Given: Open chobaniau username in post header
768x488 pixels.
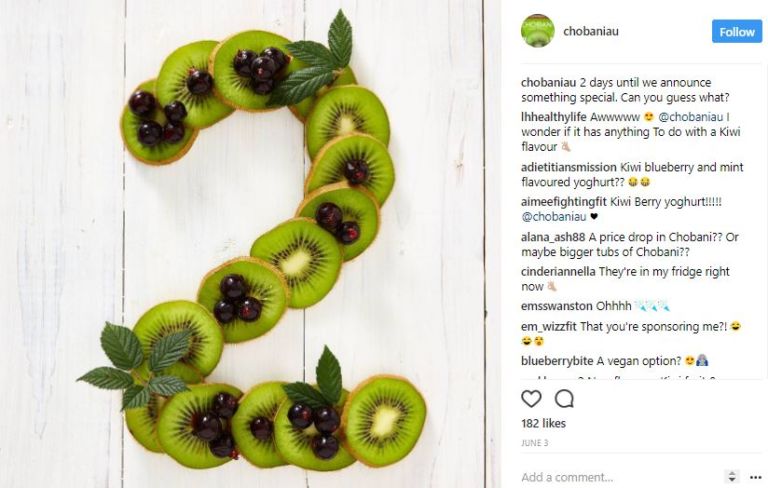Looking at the screenshot, I should [x=591, y=31].
